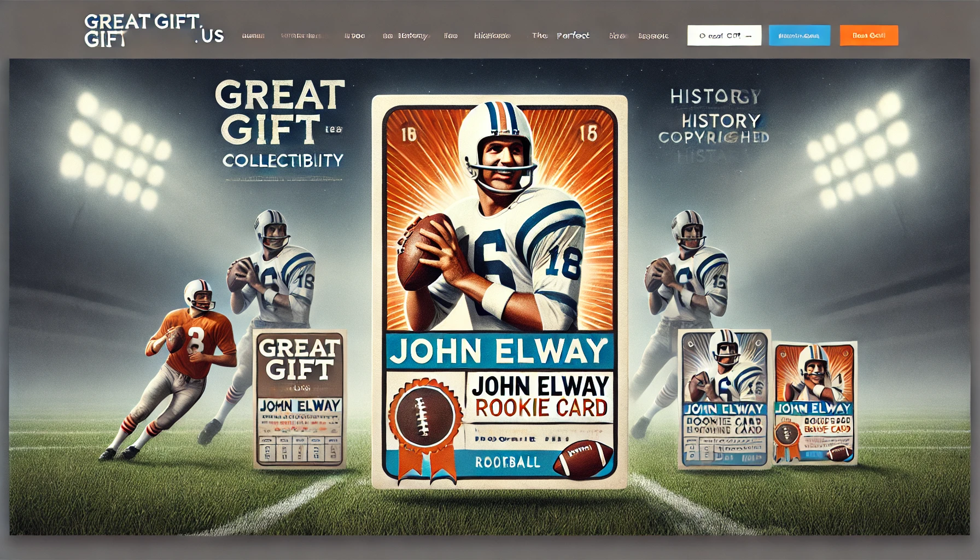980x560 pixels.
Task: Click the football icon at main card's bottom
Action: coord(582,459)
